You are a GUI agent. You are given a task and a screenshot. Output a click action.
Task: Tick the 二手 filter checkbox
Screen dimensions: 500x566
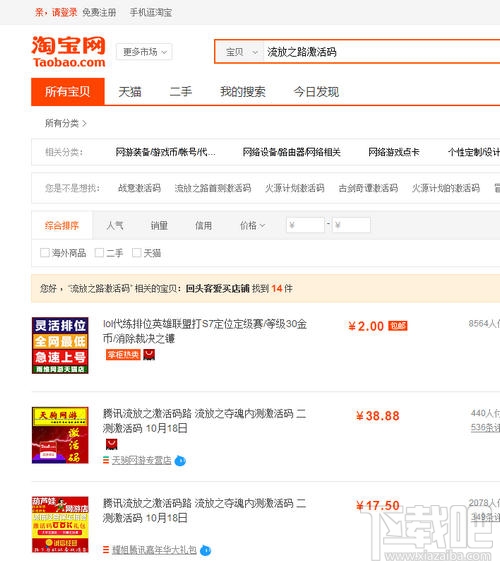point(99,253)
